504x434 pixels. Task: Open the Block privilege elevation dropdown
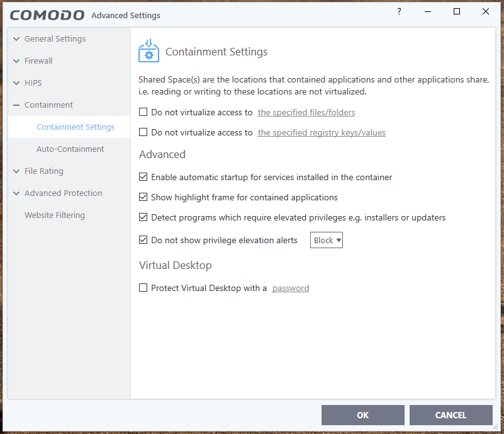pos(327,241)
